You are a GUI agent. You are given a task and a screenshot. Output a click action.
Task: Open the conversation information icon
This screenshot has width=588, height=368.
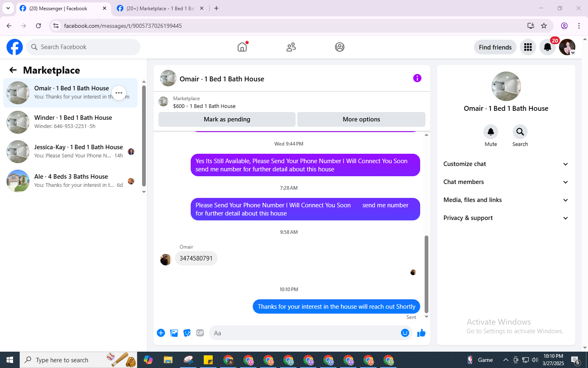point(417,78)
